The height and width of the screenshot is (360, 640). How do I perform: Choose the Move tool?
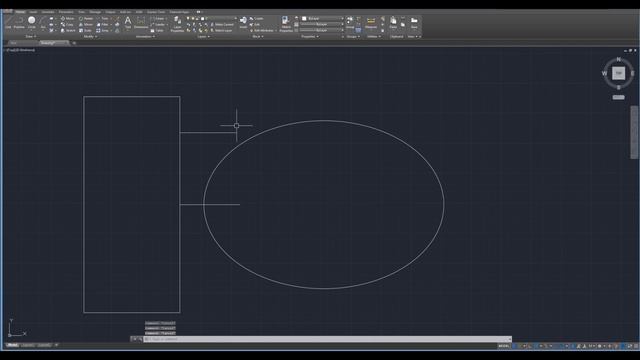[x=67, y=19]
